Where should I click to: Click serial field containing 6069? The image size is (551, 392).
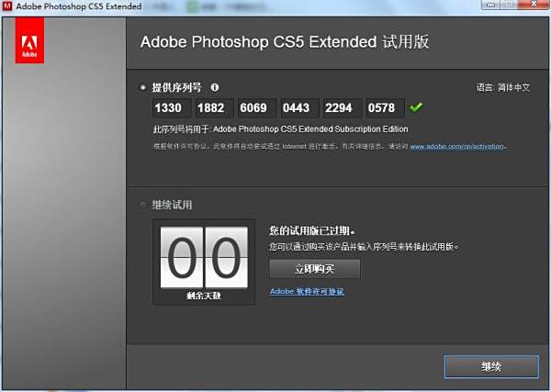pos(257,107)
